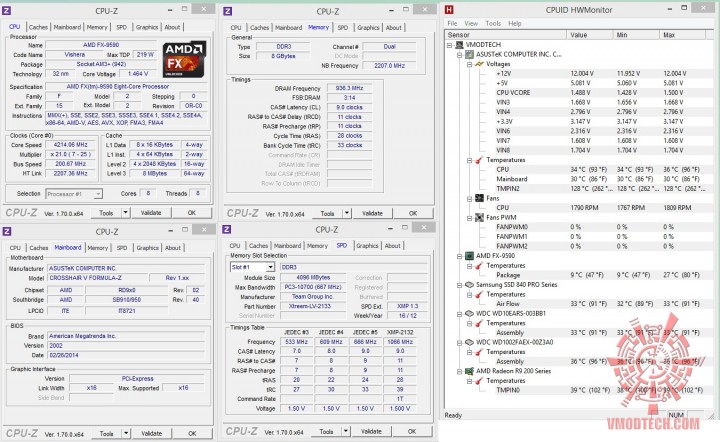This screenshot has width=720, height=442.
Task: Click the Samsung SSD 840 PRO drive icon
Action: (469, 285)
